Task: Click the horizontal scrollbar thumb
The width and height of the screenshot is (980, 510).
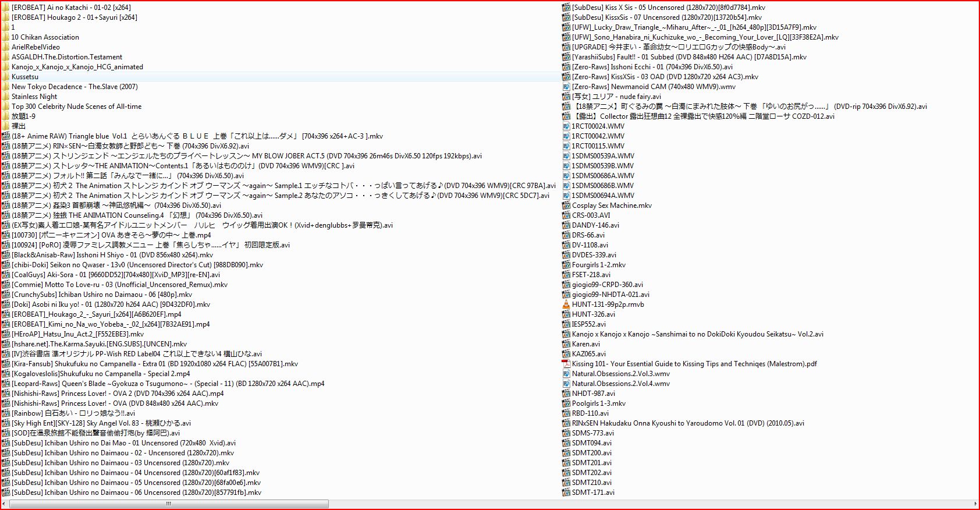Action: pyautogui.click(x=169, y=504)
